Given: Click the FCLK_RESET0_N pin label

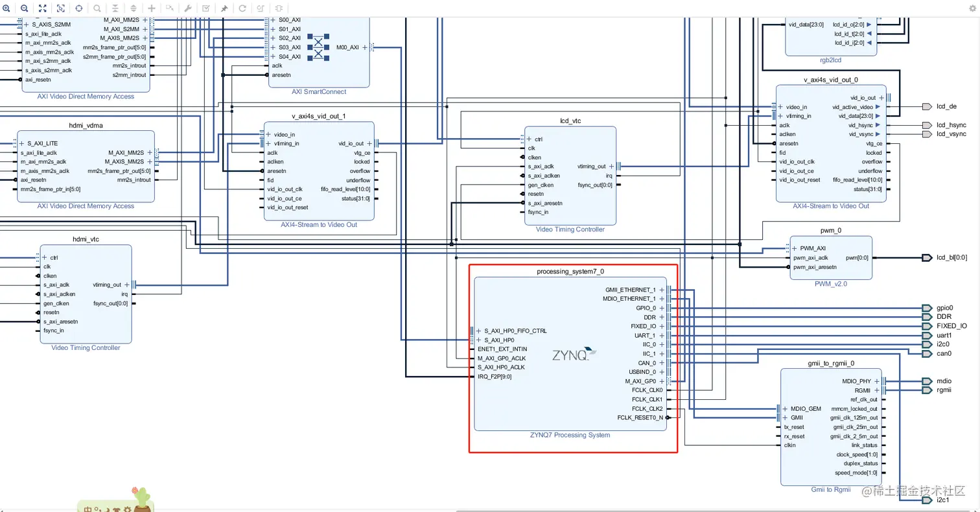Looking at the screenshot, I should click(640, 418).
